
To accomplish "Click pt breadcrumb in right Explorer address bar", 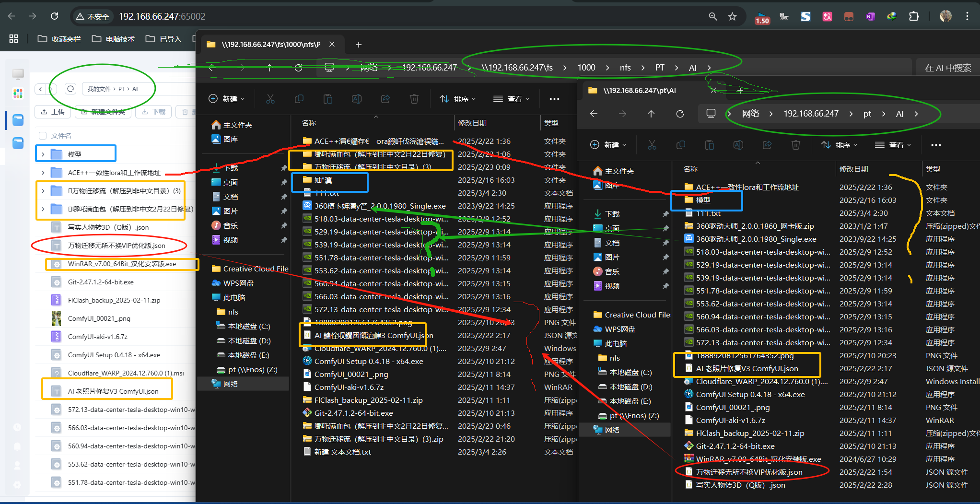I will [867, 114].
